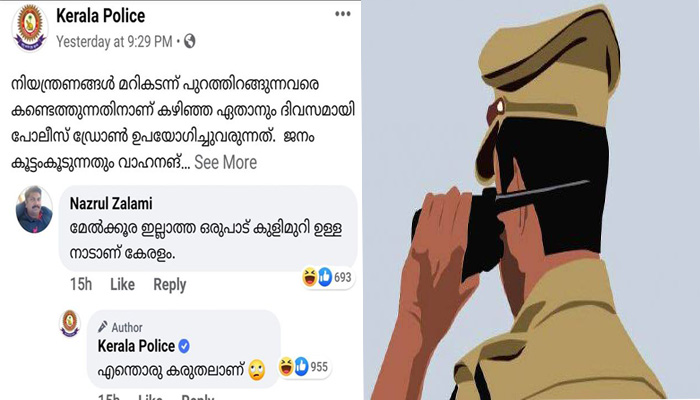Viewport: 700px width, 400px height.
Task: Click the Kerala Police avatar in the reply
Action: pos(70,323)
